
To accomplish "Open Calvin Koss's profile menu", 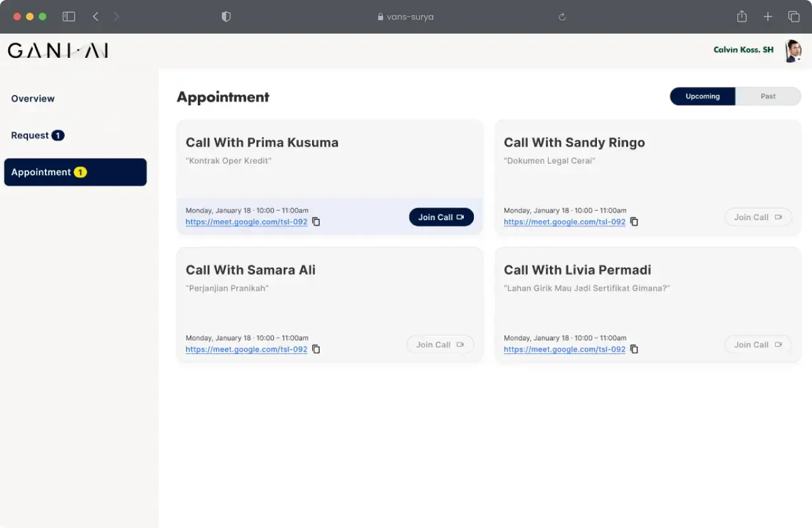I will coord(743,49).
